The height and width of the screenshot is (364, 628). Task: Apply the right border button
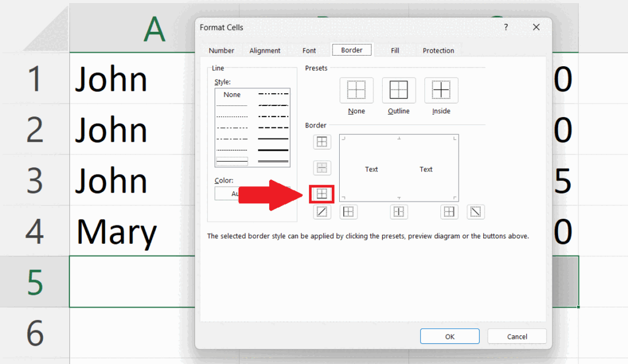click(x=449, y=211)
